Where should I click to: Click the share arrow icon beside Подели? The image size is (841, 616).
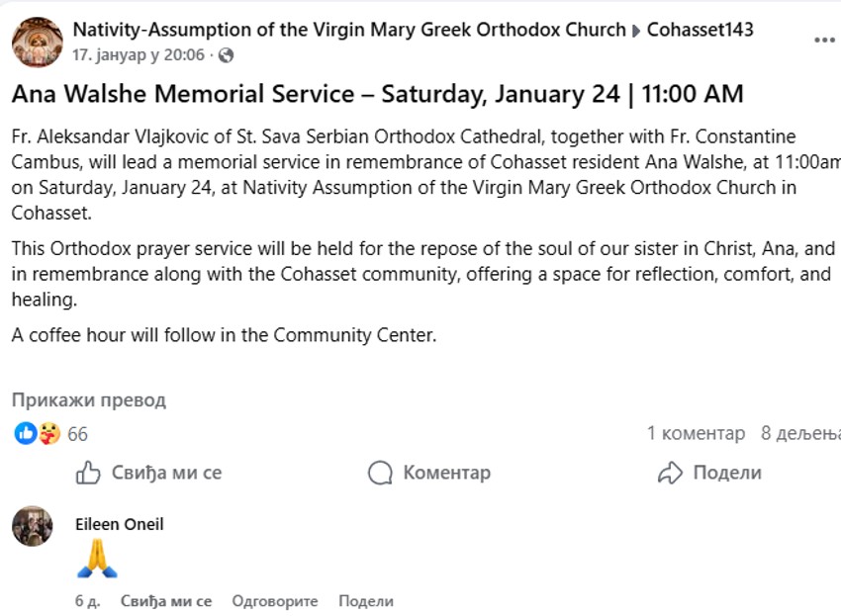[671, 473]
